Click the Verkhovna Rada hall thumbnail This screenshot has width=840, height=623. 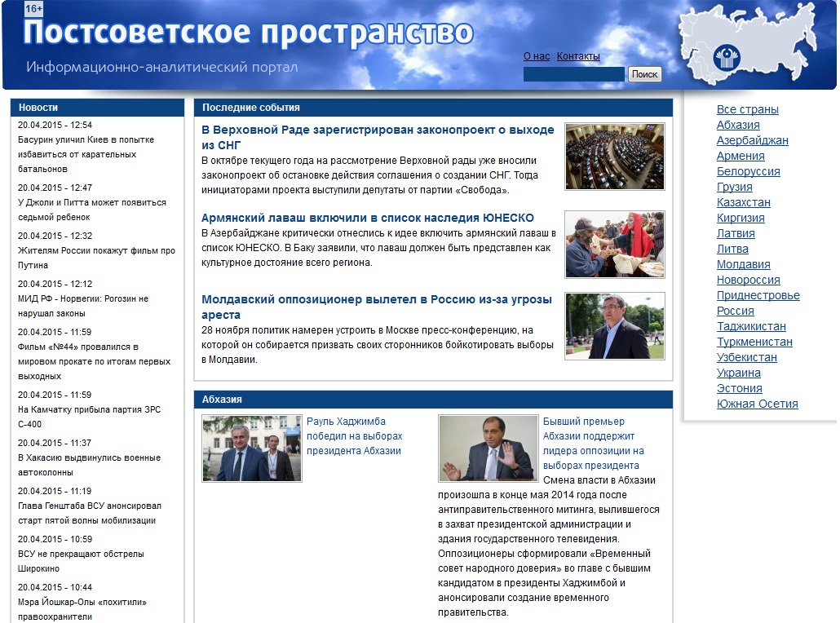615,157
